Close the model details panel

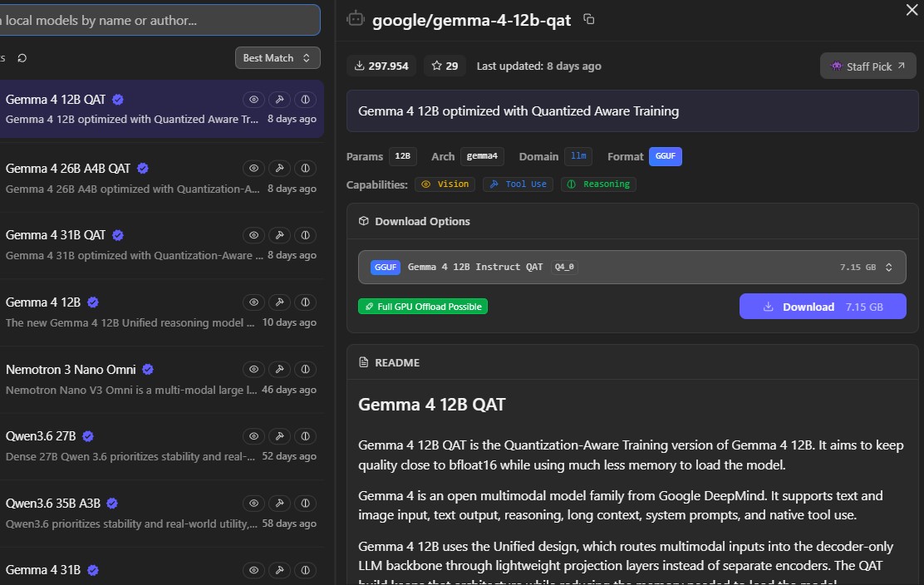click(911, 9)
